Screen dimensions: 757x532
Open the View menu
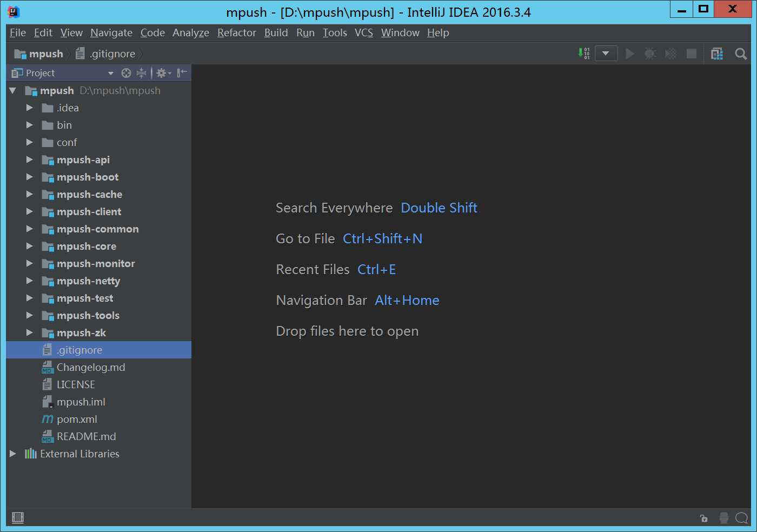pos(71,32)
